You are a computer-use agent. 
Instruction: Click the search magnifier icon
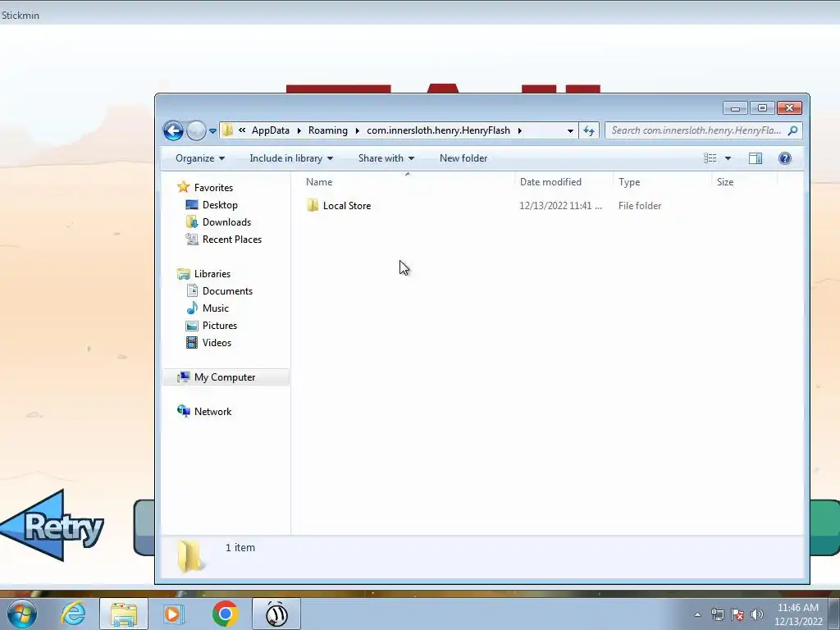pos(793,130)
